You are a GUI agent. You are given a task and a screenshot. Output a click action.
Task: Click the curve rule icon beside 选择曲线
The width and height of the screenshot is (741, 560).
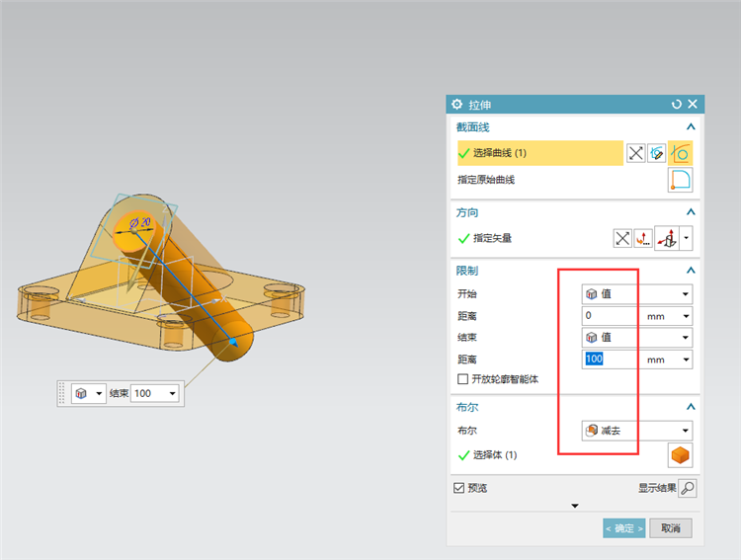[680, 153]
